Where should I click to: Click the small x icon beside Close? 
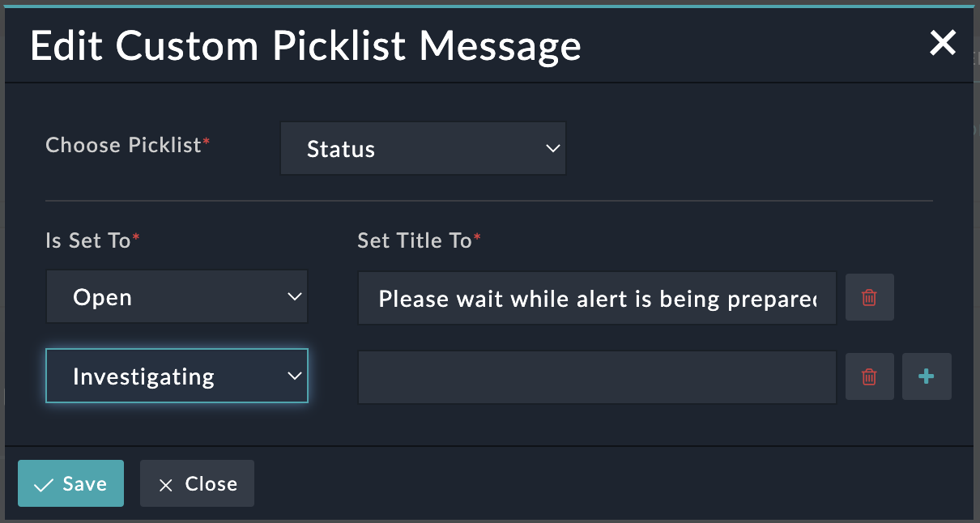coord(166,485)
